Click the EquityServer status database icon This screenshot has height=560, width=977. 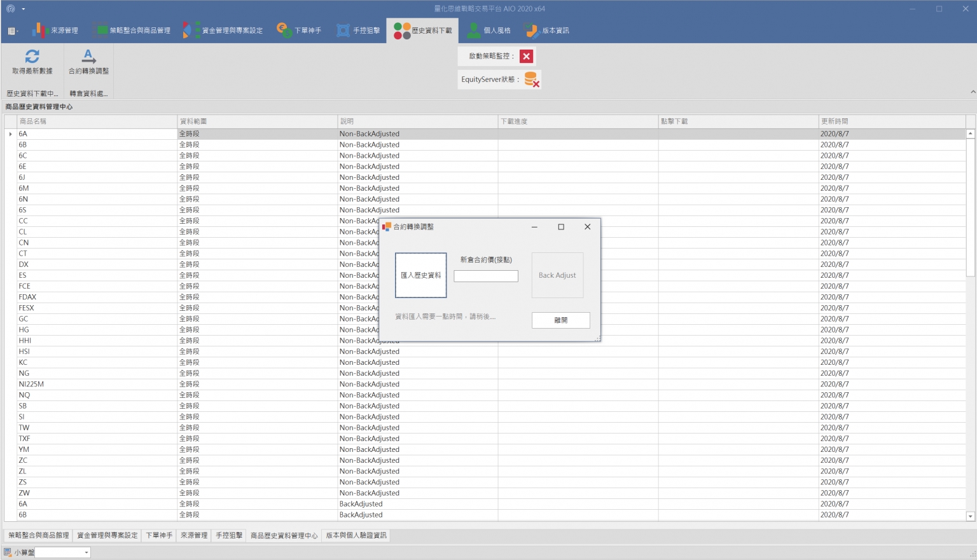tap(532, 79)
